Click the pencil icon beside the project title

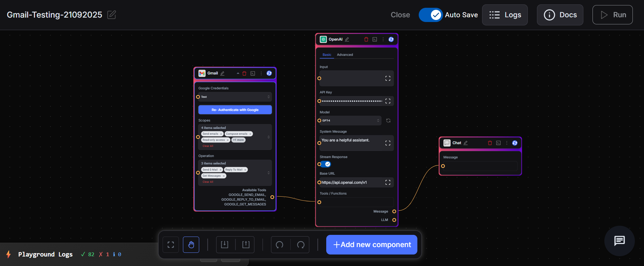[111, 15]
